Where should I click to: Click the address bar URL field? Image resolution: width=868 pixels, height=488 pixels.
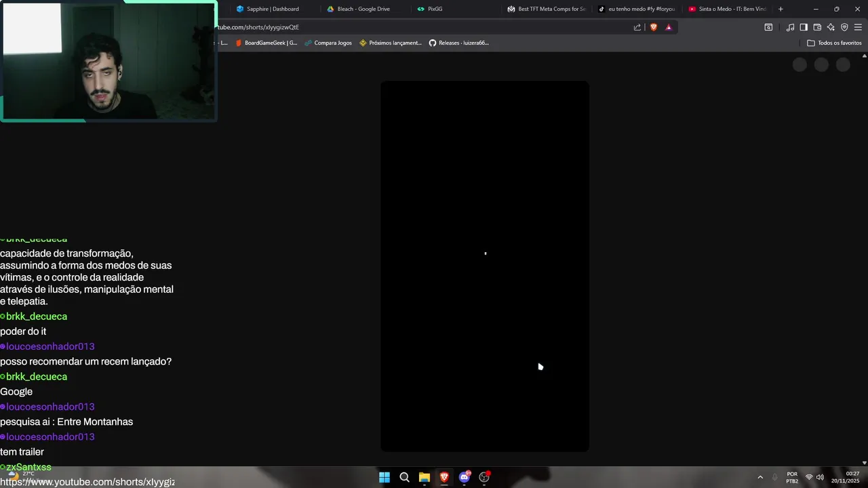tap(420, 27)
